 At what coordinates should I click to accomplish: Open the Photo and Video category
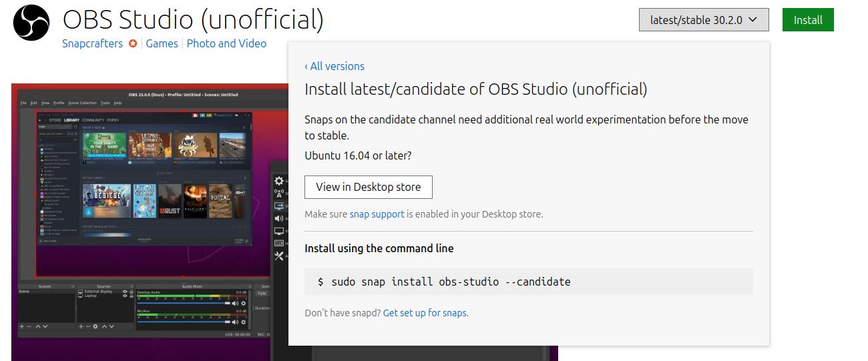[226, 43]
